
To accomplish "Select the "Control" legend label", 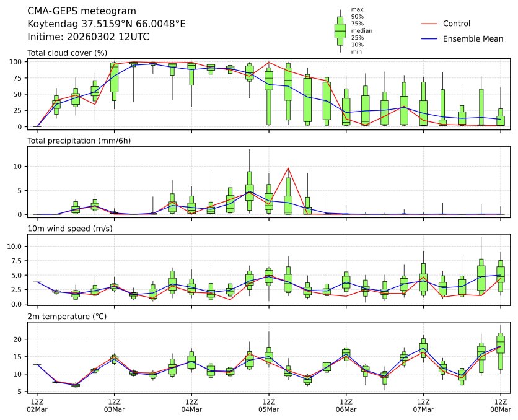I will pyautogui.click(x=457, y=24).
